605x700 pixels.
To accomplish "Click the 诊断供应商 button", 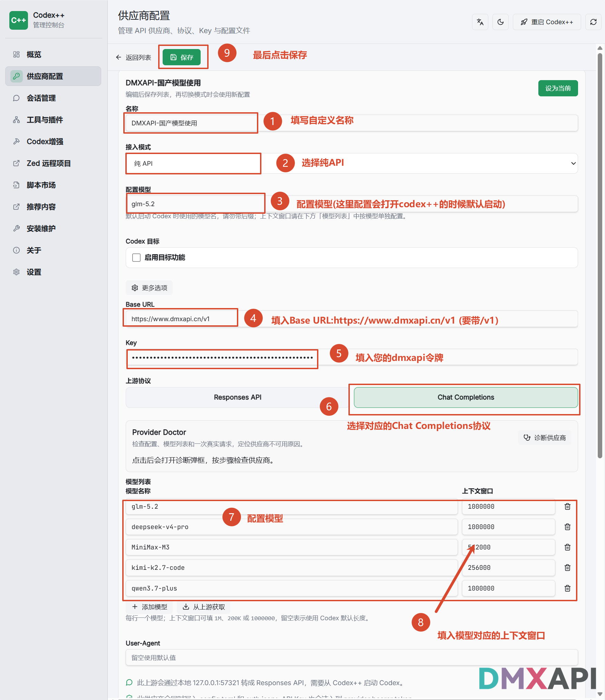I will tap(545, 438).
